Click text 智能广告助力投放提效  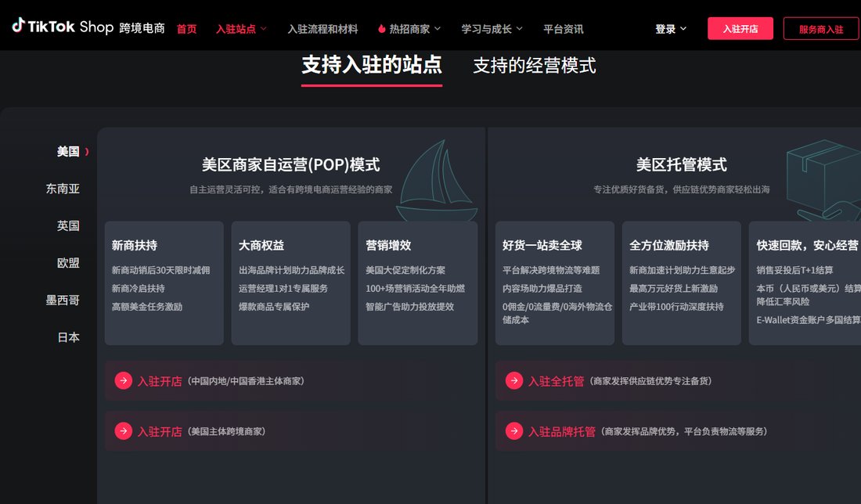(x=409, y=306)
